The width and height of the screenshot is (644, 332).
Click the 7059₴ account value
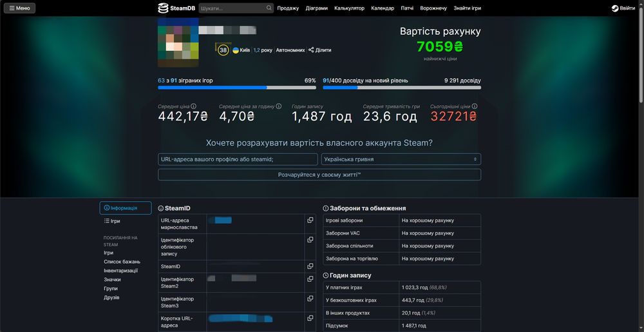point(440,47)
